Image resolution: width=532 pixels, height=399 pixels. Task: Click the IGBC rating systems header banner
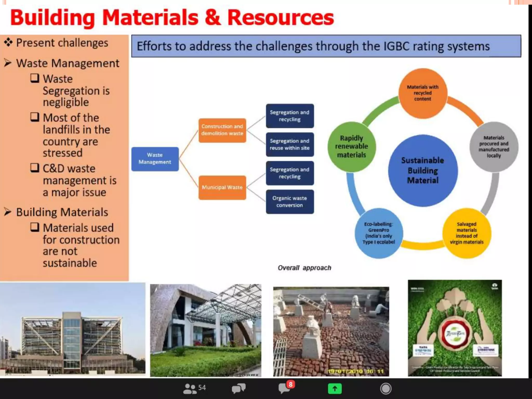[326, 46]
